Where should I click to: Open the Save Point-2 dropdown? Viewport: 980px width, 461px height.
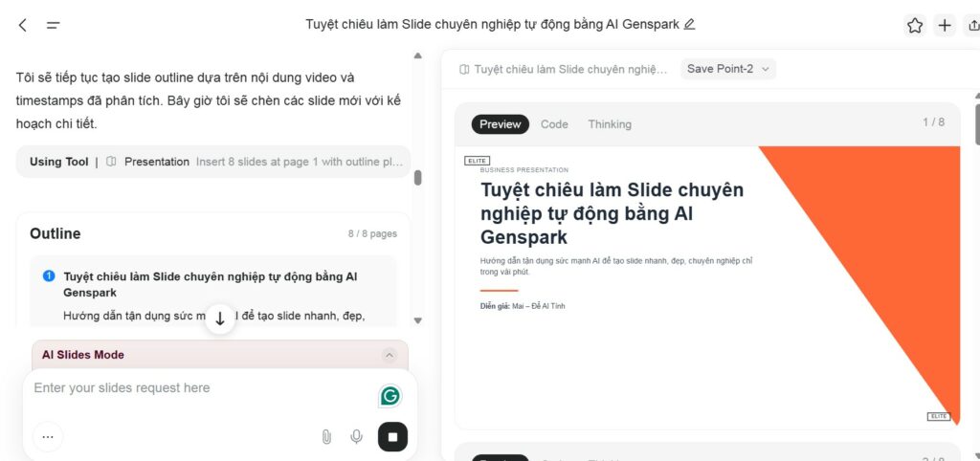pyautogui.click(x=728, y=69)
